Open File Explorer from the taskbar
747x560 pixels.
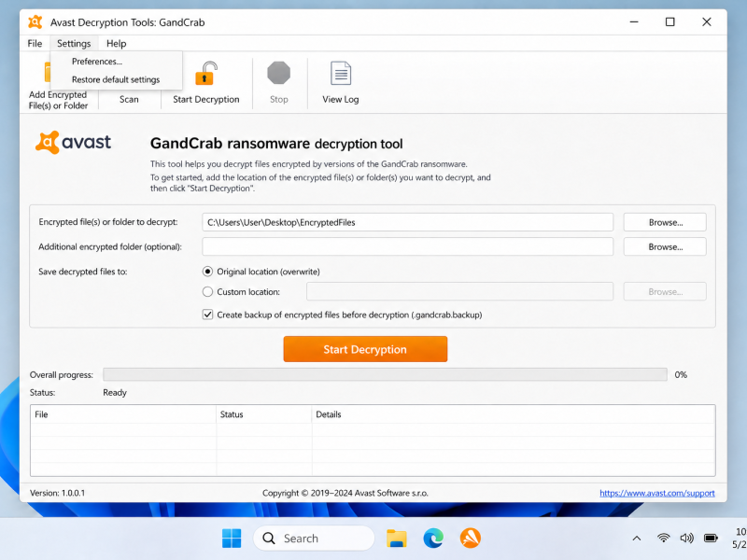(x=396, y=539)
